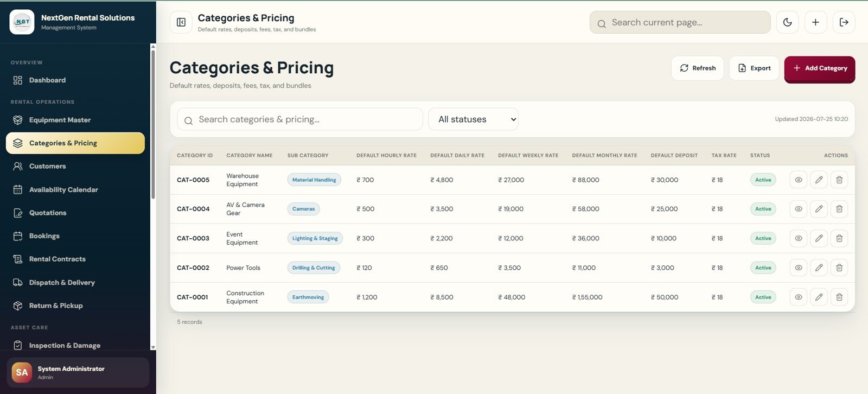The height and width of the screenshot is (394, 868).
Task: Click the Cameras sub category tag
Action: click(303, 209)
